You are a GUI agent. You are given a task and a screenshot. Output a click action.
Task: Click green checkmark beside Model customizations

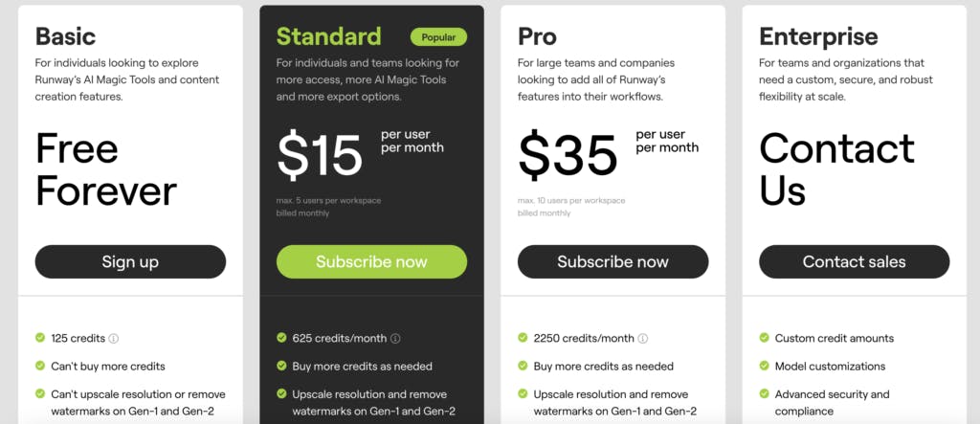coord(764,366)
